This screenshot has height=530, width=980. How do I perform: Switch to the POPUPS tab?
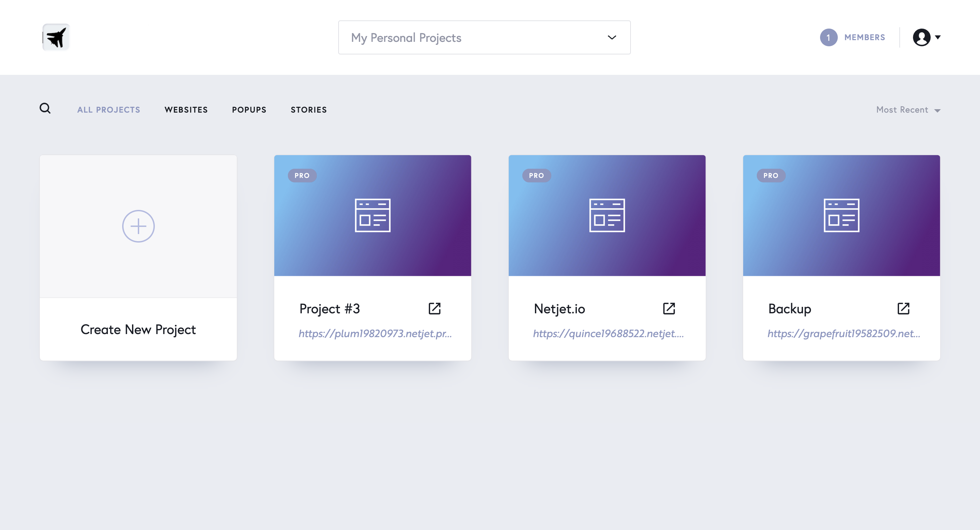click(249, 110)
